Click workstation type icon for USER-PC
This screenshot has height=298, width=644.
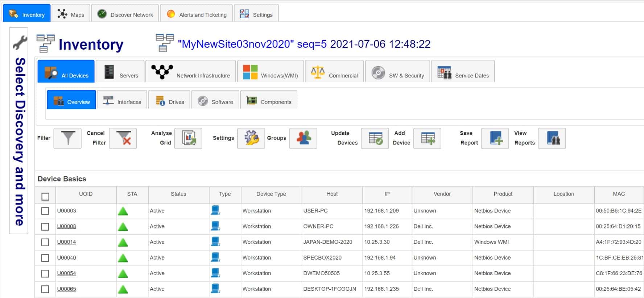coord(215,210)
